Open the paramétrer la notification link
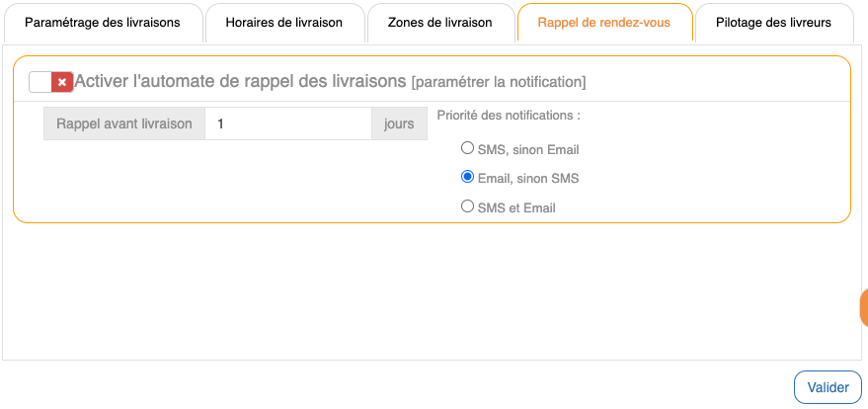This screenshot has width=868, height=409. pos(499,82)
